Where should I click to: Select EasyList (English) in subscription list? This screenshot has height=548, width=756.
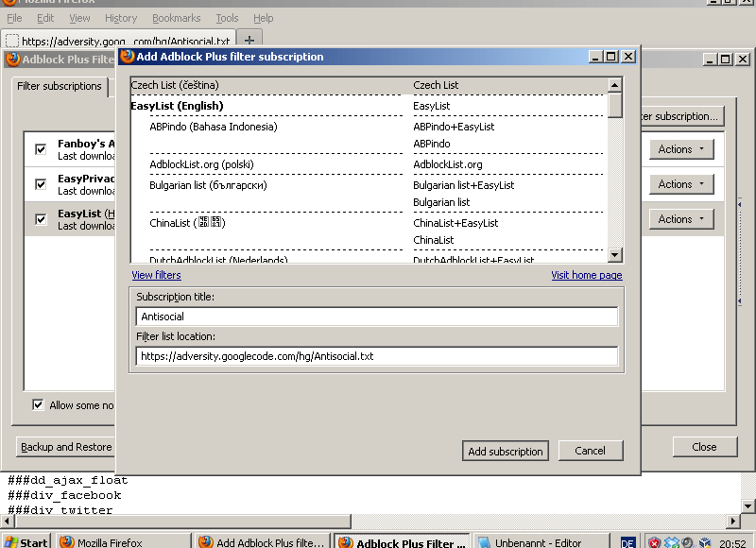tap(177, 106)
